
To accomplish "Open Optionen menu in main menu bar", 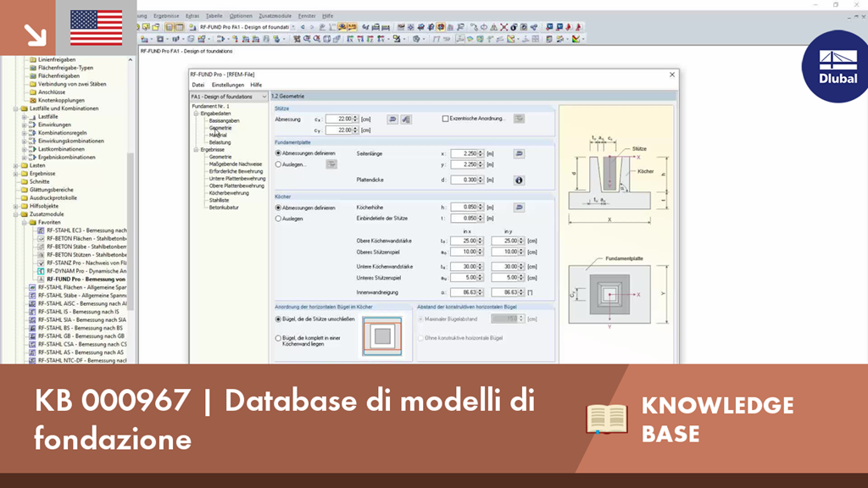I will [x=241, y=16].
